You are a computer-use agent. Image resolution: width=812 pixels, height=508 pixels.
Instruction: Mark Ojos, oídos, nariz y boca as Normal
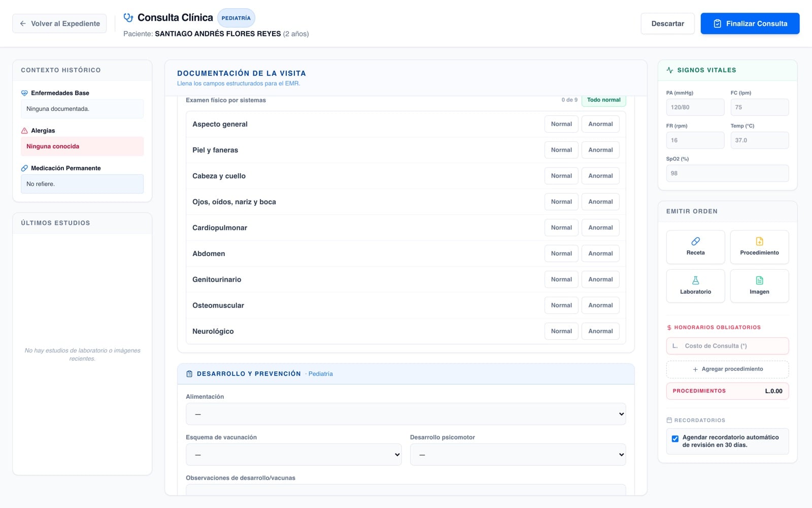tap(561, 202)
